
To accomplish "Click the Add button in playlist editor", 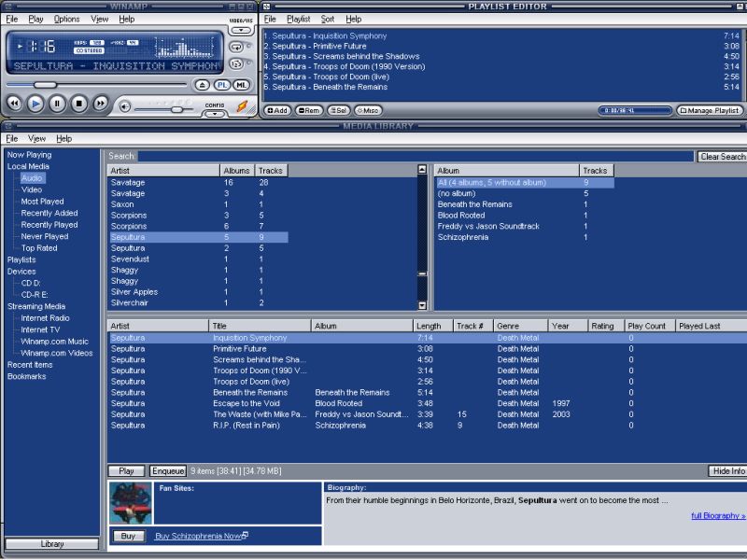I will [277, 110].
